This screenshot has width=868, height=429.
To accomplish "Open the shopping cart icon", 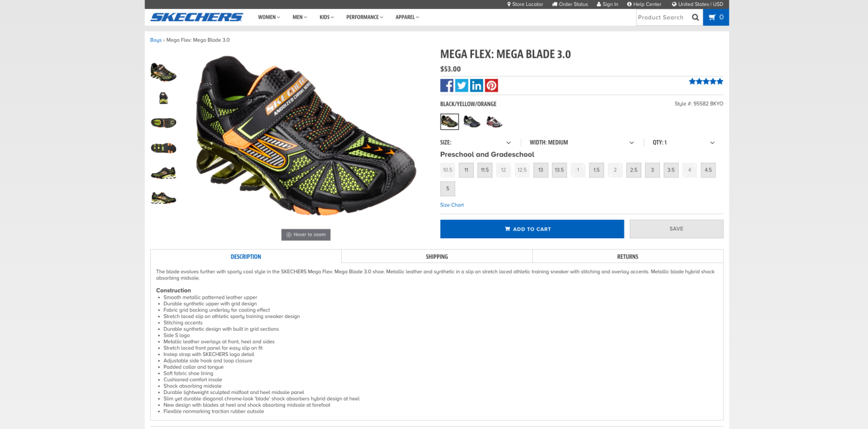I will tap(716, 17).
